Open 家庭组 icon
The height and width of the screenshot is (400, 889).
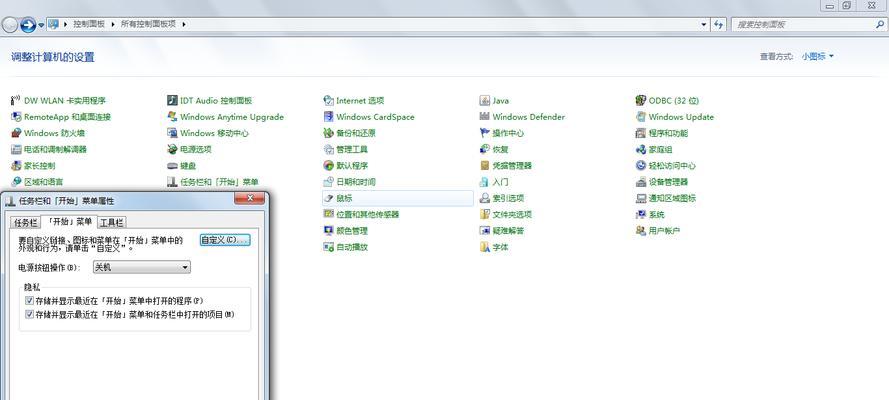(x=641, y=150)
